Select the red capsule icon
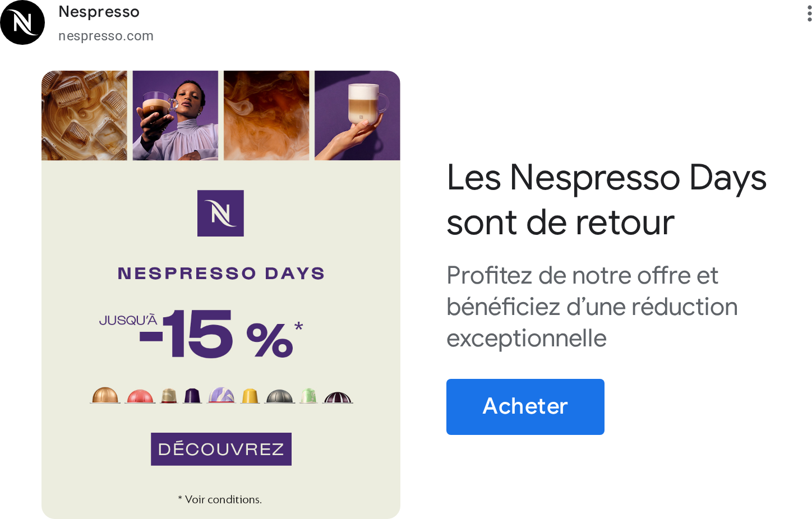This screenshot has height=519, width=812. coord(140,396)
